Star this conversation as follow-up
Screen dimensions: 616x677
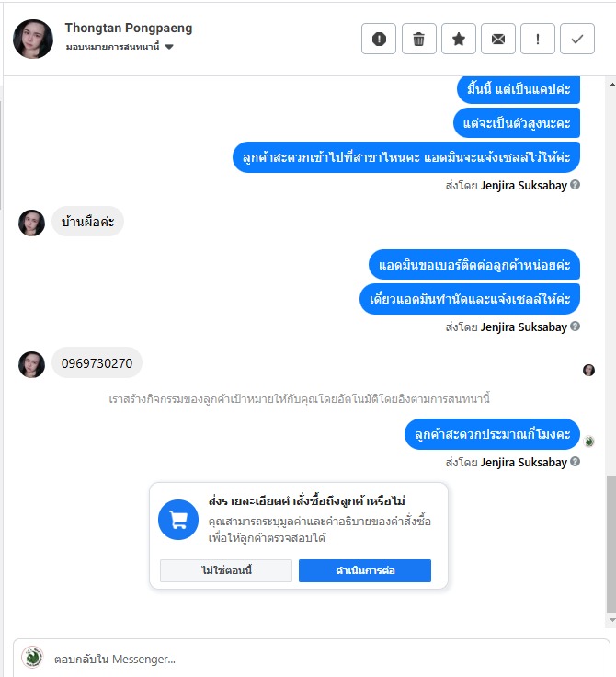[x=459, y=39]
